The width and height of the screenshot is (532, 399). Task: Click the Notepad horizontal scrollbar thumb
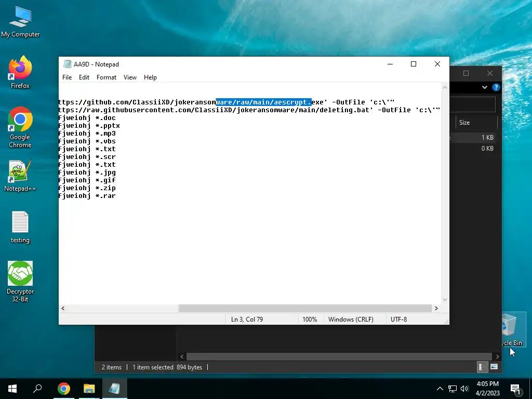[305, 309]
